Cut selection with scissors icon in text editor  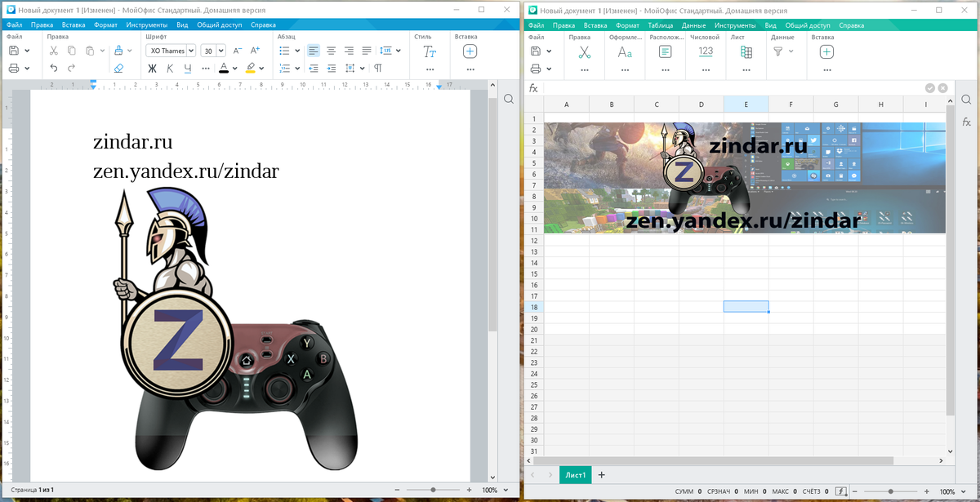pos(53,51)
